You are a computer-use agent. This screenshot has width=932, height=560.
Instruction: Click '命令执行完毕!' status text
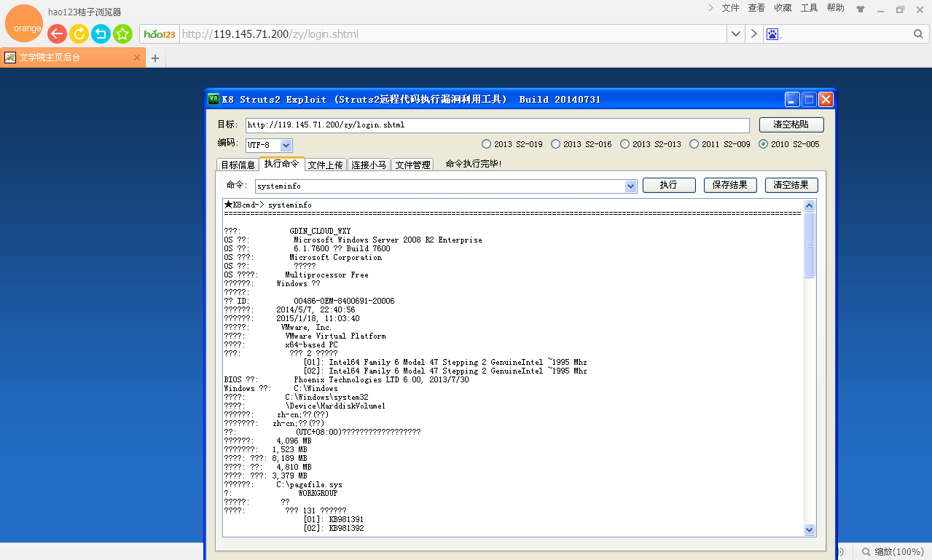tap(474, 165)
